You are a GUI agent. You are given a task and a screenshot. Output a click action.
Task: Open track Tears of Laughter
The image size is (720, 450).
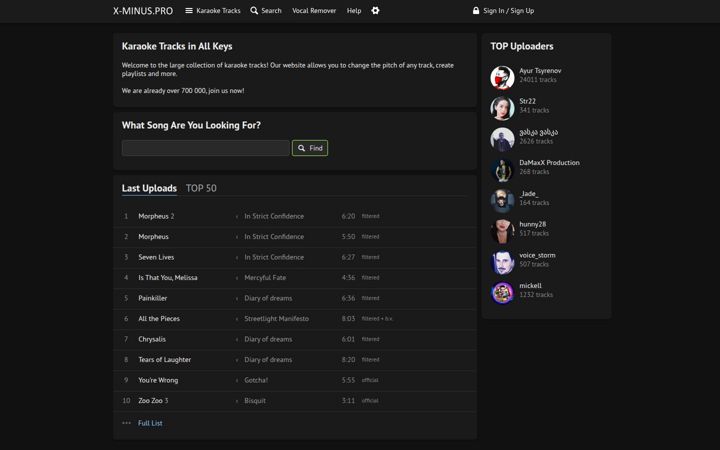(x=164, y=360)
